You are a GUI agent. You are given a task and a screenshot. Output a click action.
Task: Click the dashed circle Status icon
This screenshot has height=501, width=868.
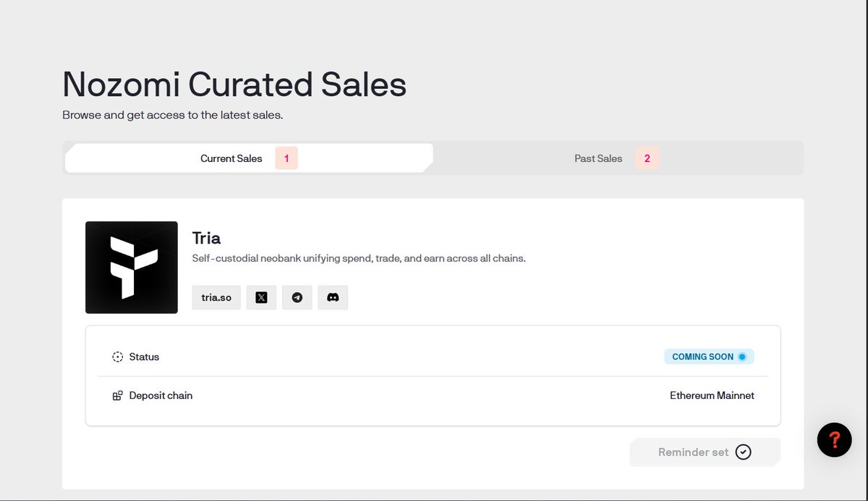117,357
